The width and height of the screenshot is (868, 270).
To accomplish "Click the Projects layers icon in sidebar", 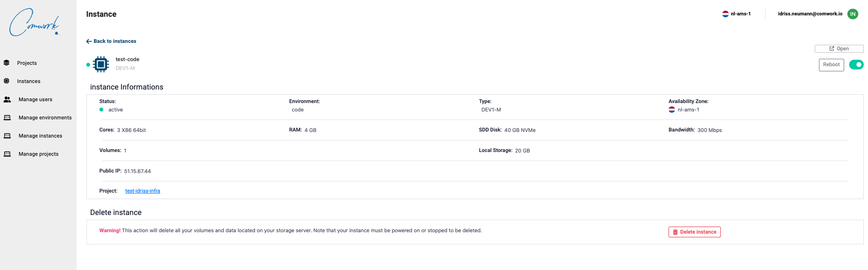I will (x=7, y=62).
